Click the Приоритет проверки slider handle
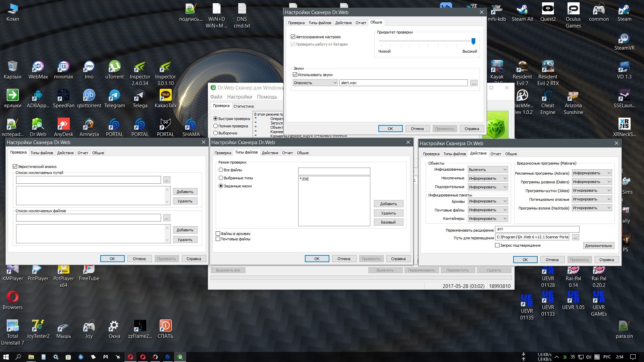 (x=473, y=41)
